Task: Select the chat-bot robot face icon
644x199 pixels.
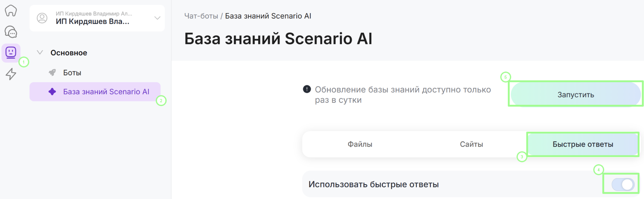Action: pos(11,53)
